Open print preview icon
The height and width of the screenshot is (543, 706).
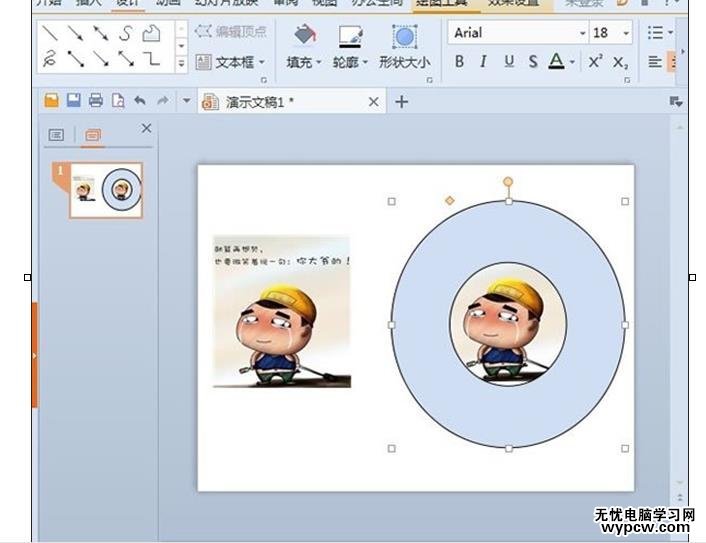[x=118, y=100]
